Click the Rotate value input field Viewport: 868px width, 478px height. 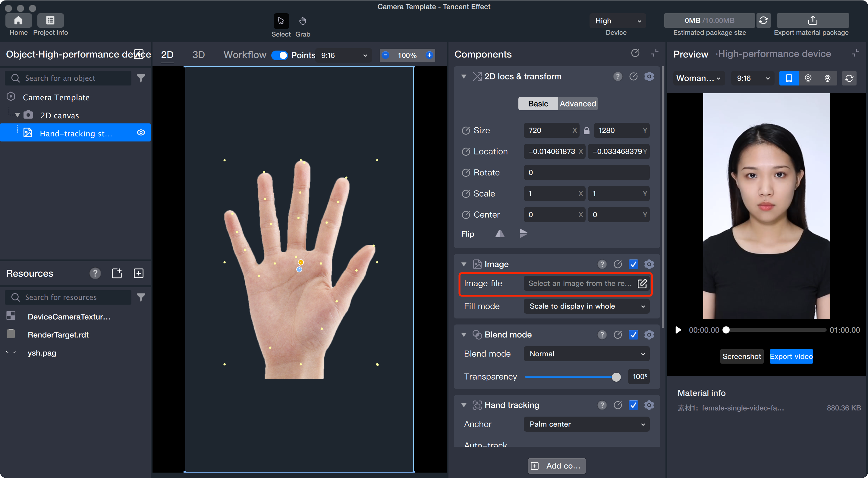point(586,173)
